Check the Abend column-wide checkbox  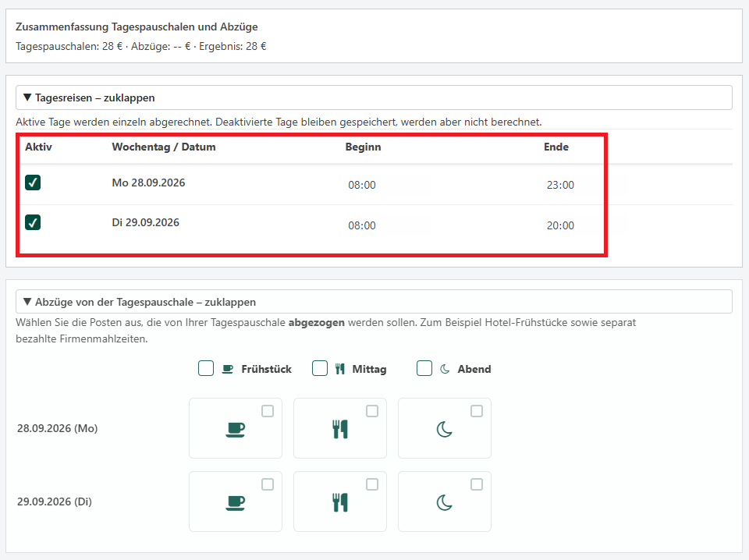click(x=424, y=369)
